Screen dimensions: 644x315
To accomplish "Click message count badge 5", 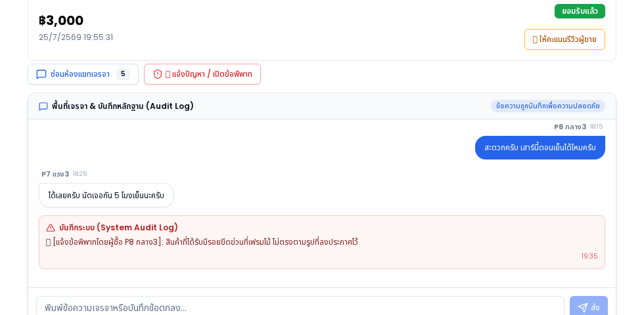I will tap(123, 74).
